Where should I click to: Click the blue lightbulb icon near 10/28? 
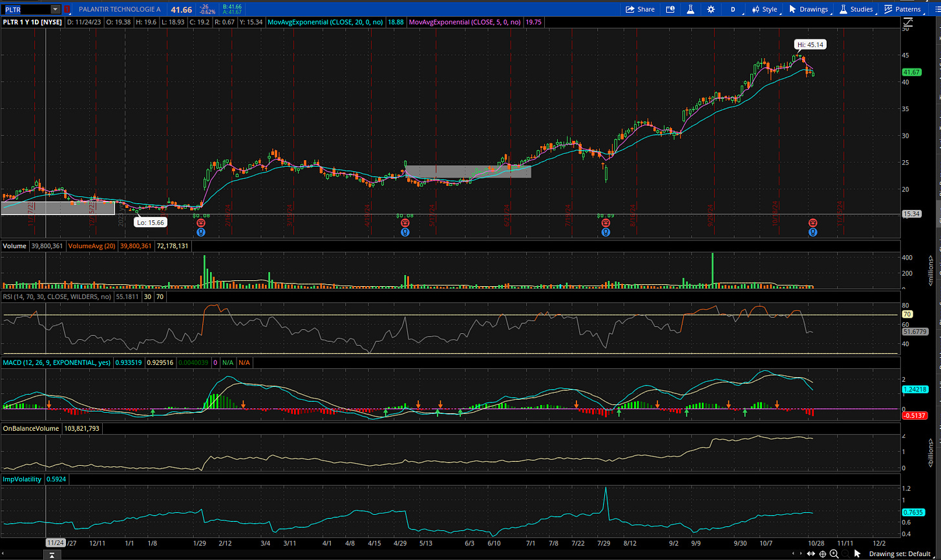(812, 232)
